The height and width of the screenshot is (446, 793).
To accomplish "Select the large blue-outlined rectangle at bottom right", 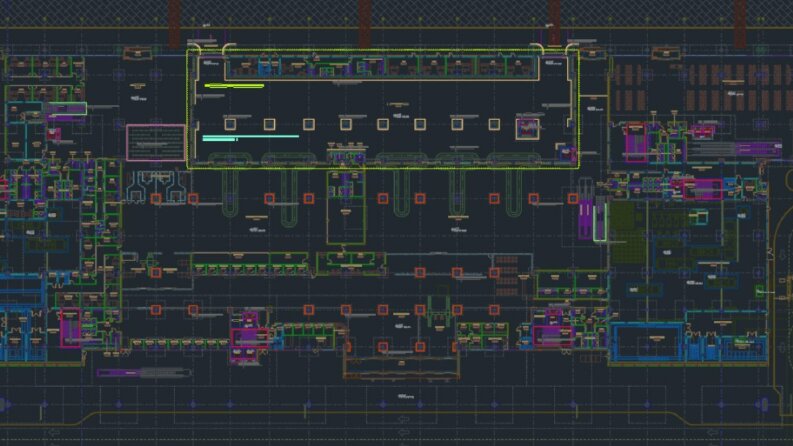I will (647, 343).
